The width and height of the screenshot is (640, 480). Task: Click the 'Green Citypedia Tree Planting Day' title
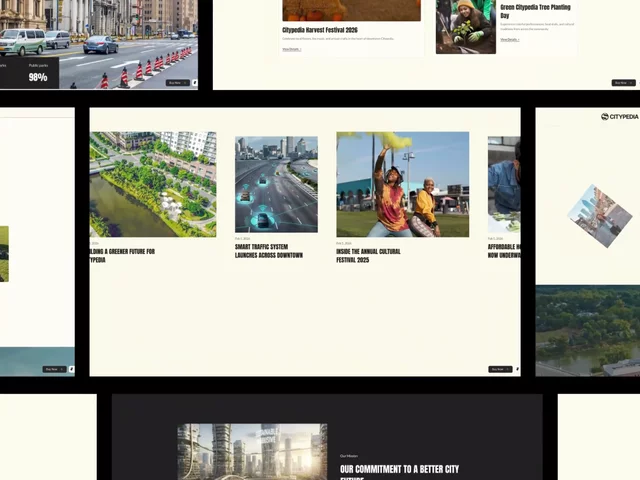535,11
